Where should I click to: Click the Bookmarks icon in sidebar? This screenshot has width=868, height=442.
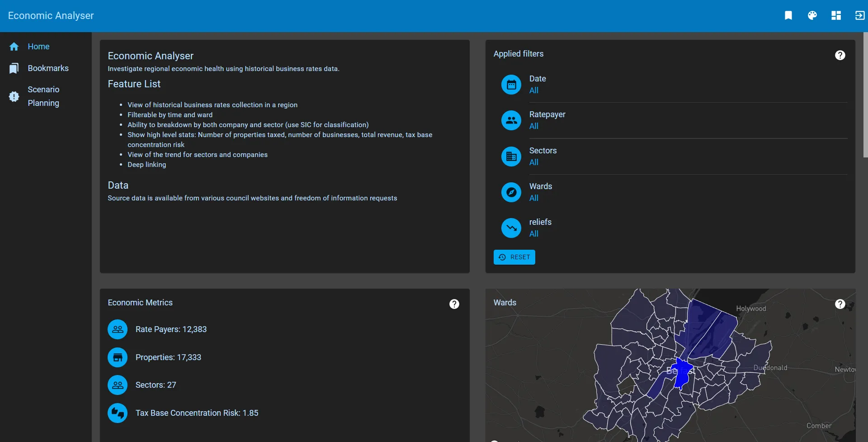point(14,68)
